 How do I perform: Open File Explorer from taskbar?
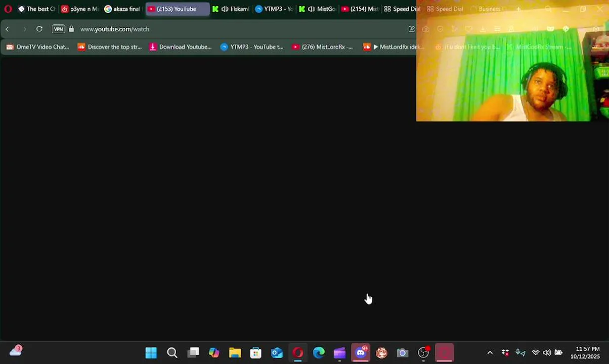click(235, 353)
